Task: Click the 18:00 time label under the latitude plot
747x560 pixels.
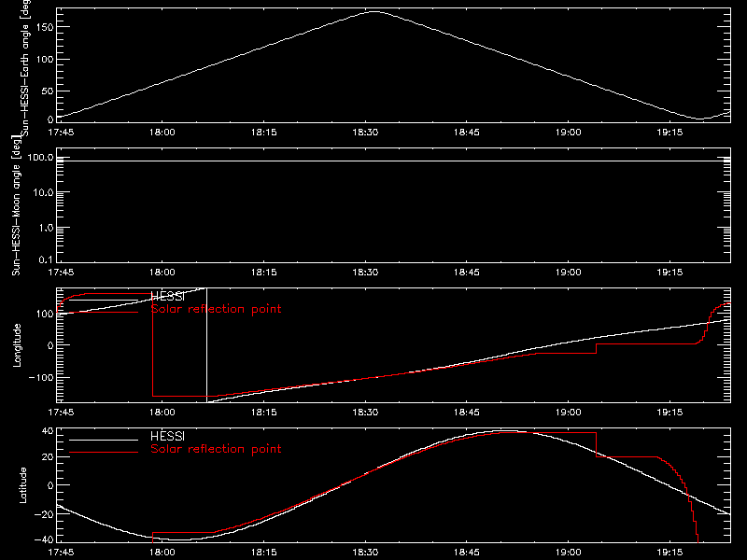Action: 162,553
